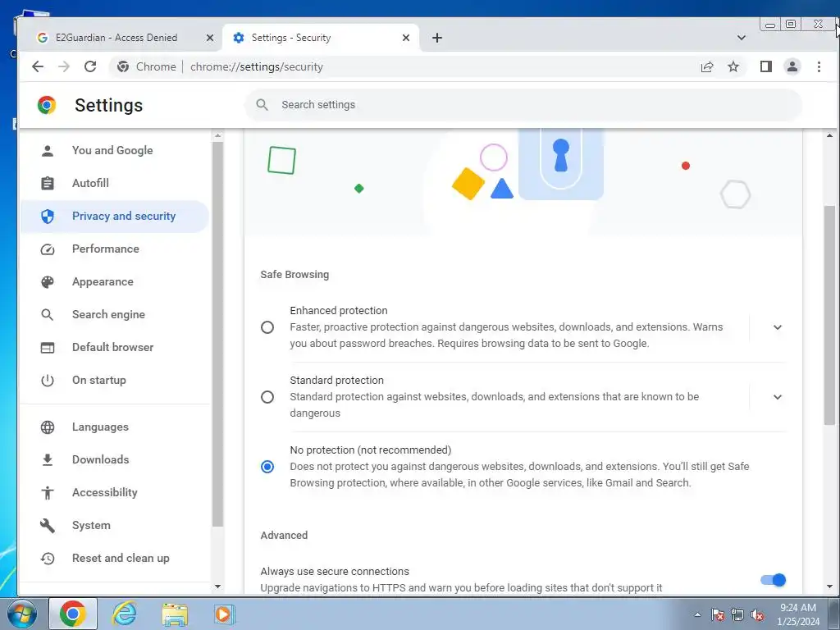Bookmark this tab with the star icon

[x=733, y=66]
